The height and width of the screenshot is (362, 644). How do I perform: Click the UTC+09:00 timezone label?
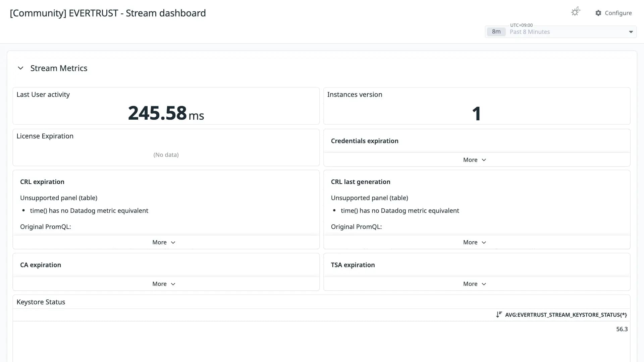(x=521, y=25)
